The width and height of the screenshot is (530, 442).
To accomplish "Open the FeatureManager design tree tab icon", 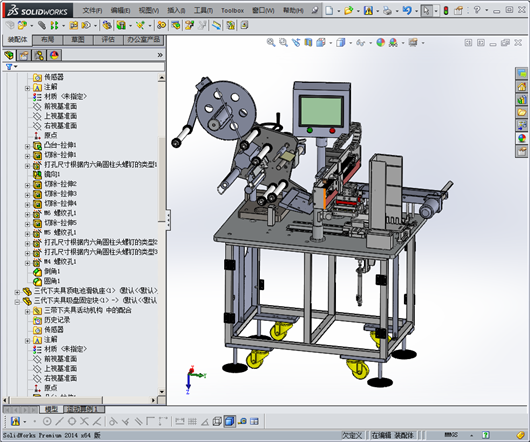I will coord(9,55).
